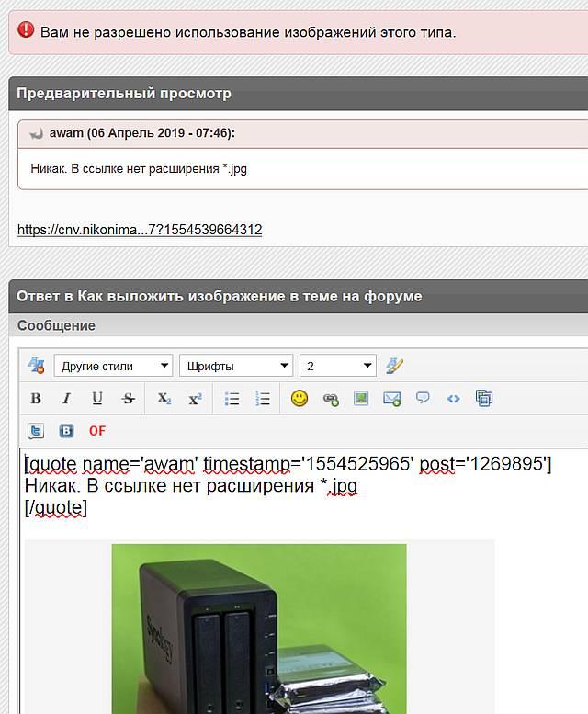
Task: Select the Subscript button
Action: [164, 399]
